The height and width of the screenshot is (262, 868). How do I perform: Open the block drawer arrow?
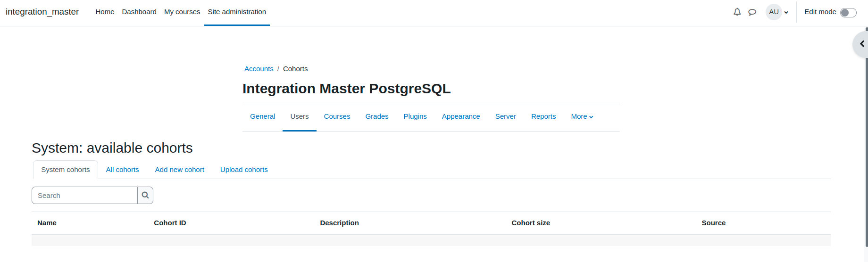pyautogui.click(x=862, y=44)
